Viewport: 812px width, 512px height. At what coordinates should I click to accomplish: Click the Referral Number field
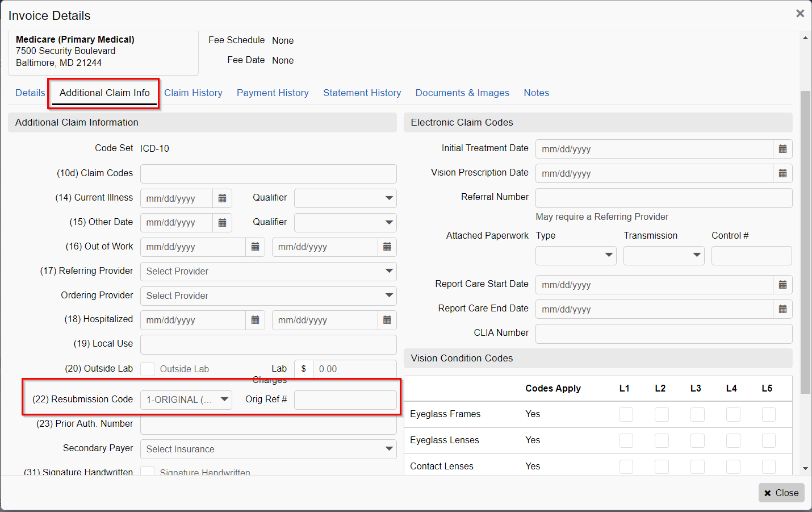tap(664, 198)
